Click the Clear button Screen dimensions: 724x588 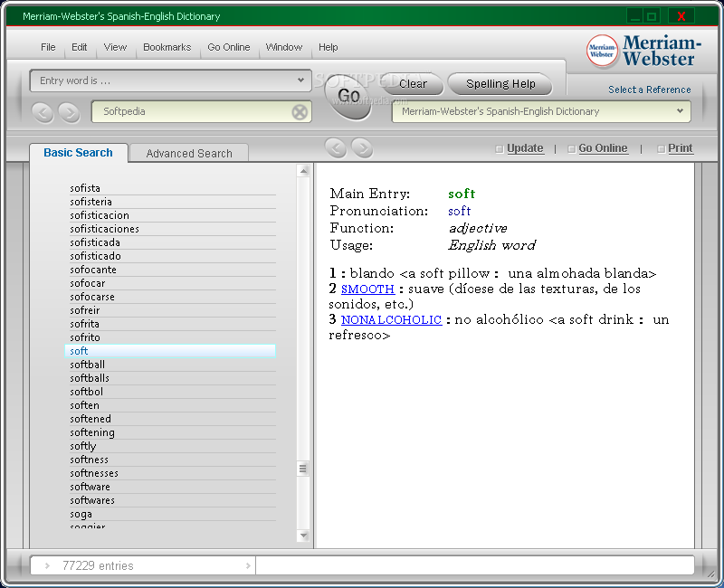tap(413, 84)
